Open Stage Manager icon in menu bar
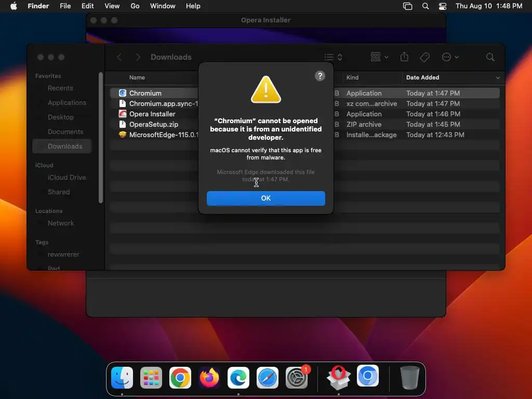 [407, 6]
